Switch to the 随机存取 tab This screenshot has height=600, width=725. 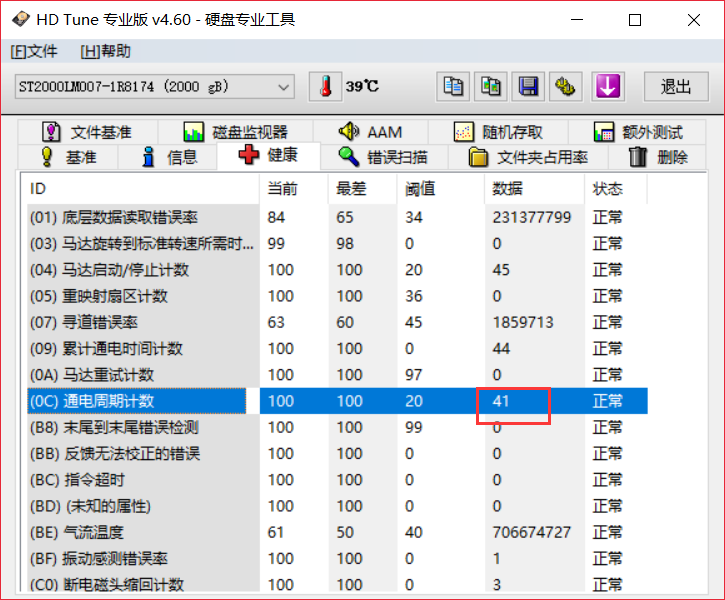[498, 132]
